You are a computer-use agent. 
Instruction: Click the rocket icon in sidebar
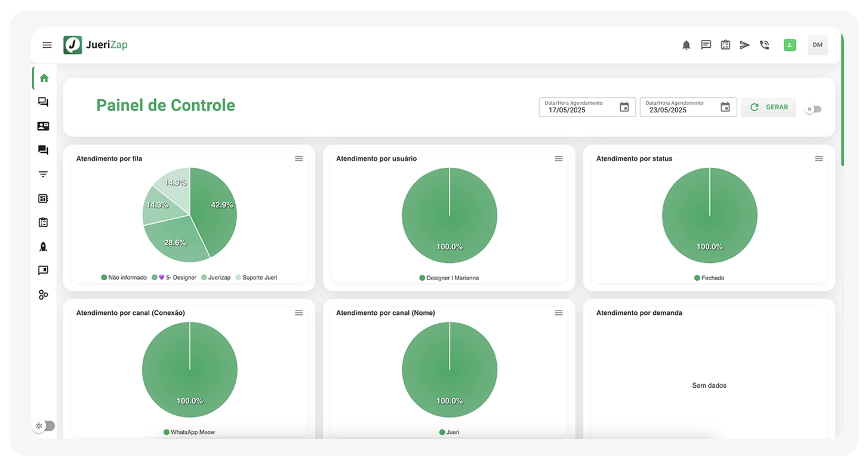coord(43,247)
